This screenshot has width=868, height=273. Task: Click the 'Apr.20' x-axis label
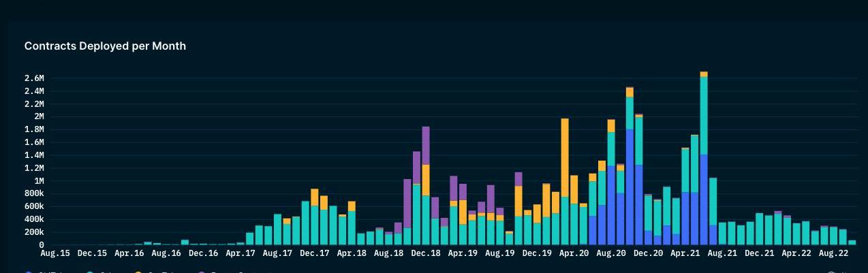[574, 253]
